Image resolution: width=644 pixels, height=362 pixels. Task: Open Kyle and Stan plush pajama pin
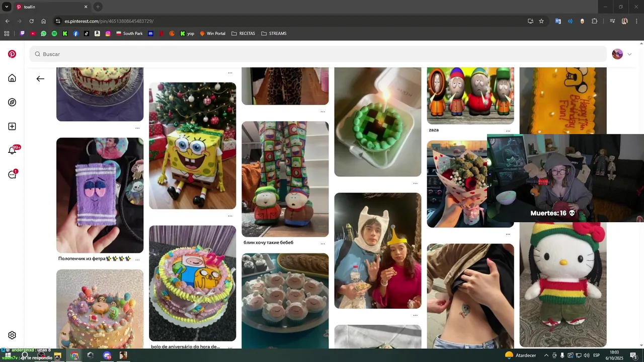[285, 179]
